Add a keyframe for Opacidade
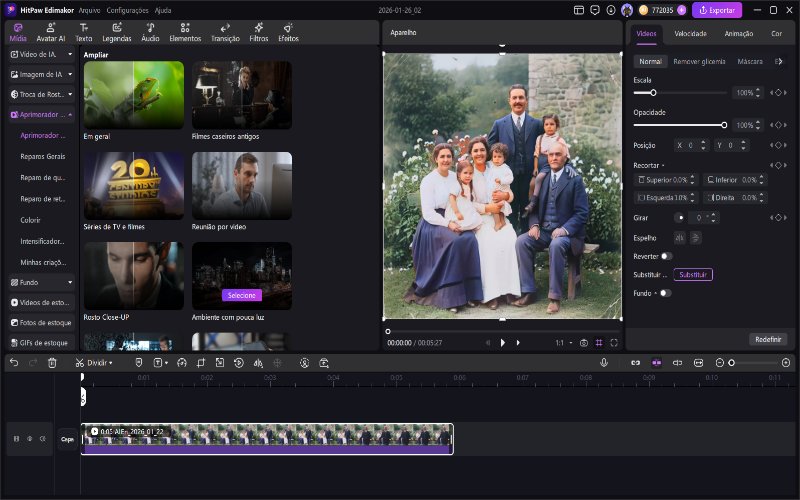This screenshot has height=500, width=800. [x=778, y=125]
